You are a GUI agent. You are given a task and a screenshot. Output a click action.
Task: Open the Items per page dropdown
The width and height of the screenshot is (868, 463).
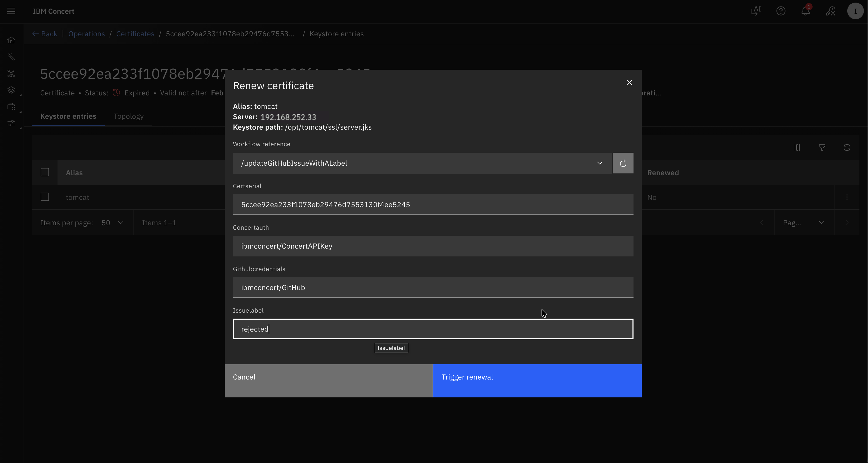(112, 223)
